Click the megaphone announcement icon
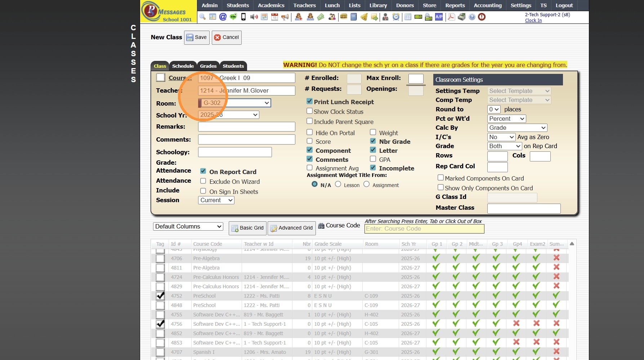This screenshot has width=644, height=360. (285, 17)
